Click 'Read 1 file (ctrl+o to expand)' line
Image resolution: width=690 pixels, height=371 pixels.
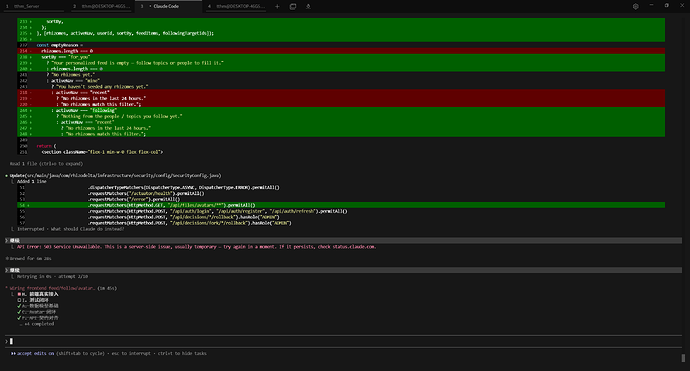pyautogui.click(x=46, y=164)
